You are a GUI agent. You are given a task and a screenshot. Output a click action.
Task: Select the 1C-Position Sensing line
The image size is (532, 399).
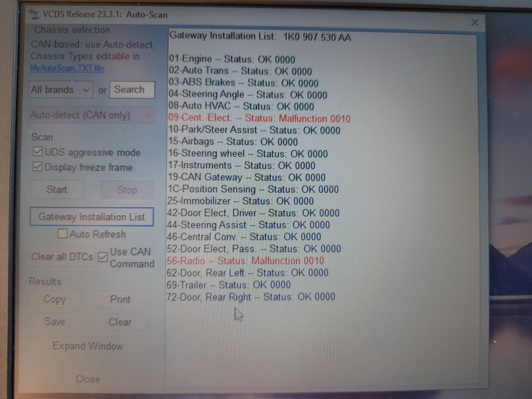pyautogui.click(x=253, y=190)
